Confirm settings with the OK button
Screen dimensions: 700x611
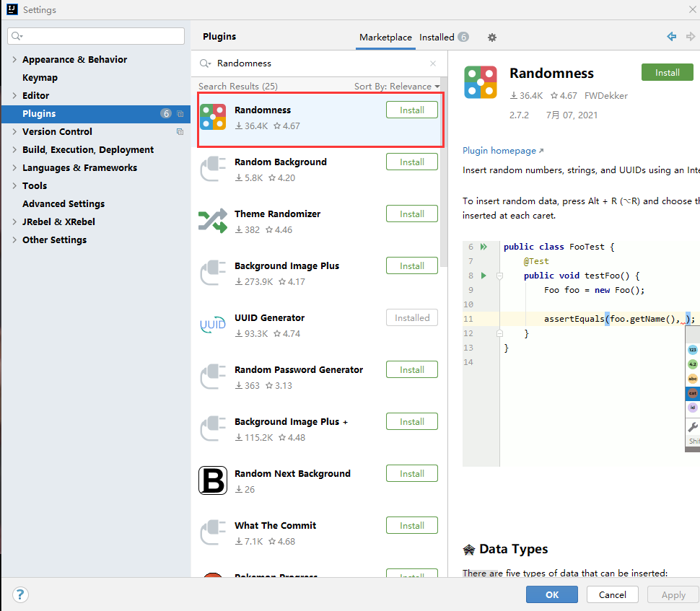[x=552, y=594]
